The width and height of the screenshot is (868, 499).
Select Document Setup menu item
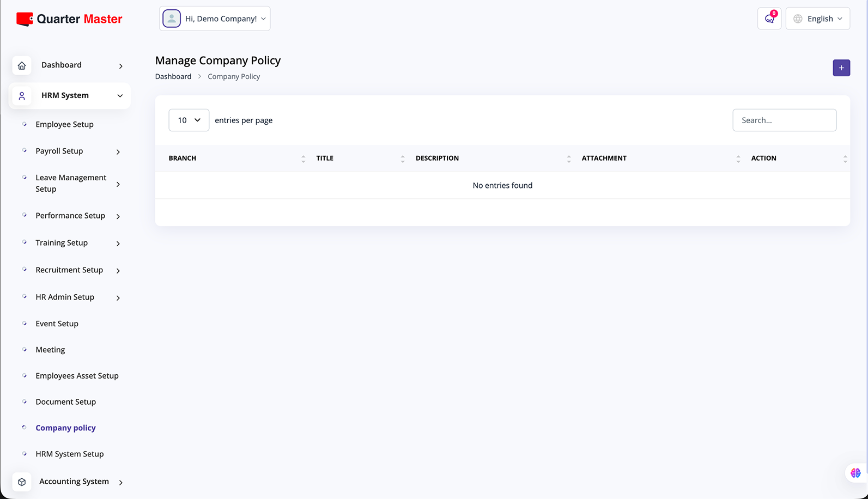[x=65, y=402]
